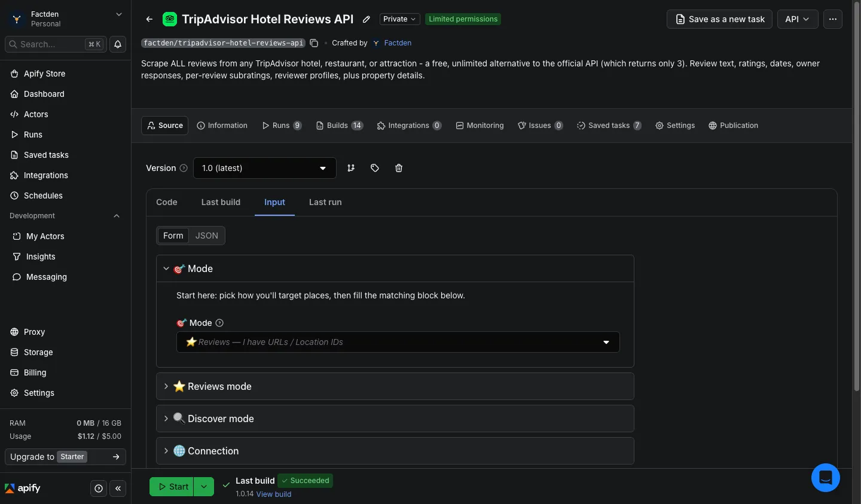Open the Private visibility dropdown
The image size is (861, 504).
399,19
